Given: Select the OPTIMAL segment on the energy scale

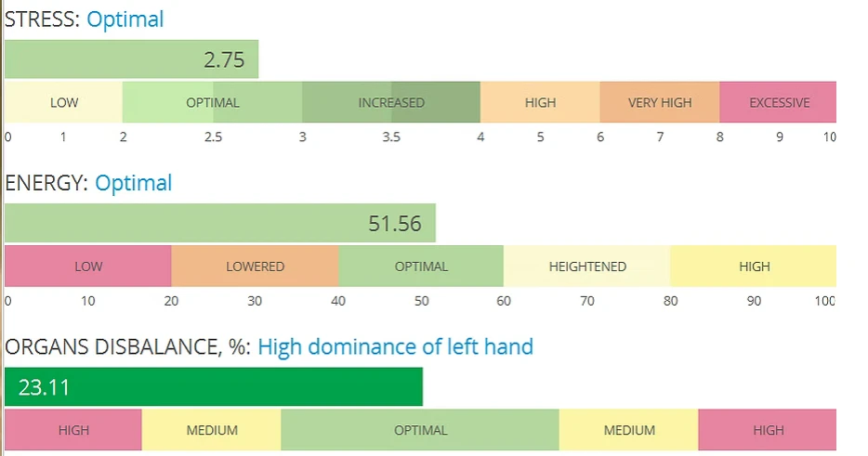Looking at the screenshot, I should (421, 267).
